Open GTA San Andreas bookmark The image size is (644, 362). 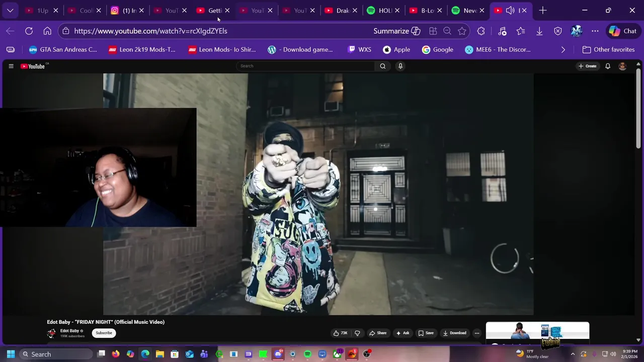tap(63, 50)
